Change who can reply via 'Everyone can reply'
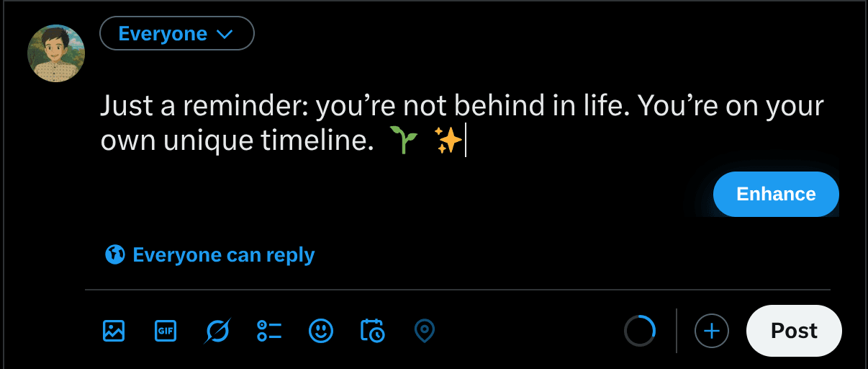Viewport: 868px width, 369px height. point(223,254)
